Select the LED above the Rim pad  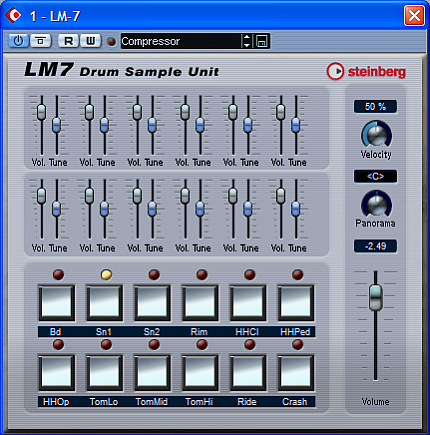click(202, 274)
